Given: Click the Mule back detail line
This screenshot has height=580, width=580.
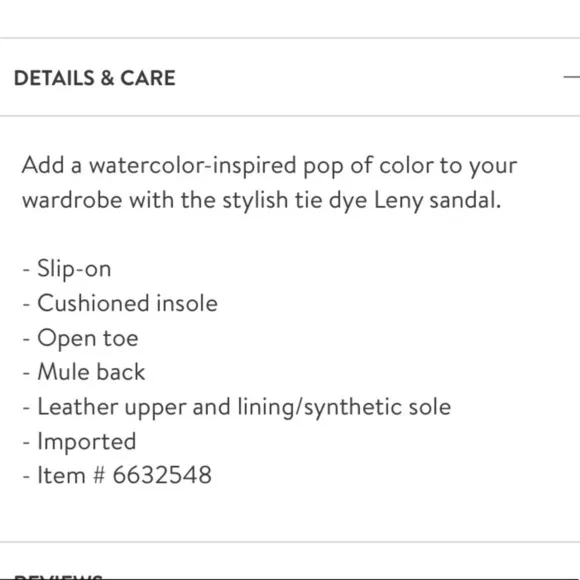Looking at the screenshot, I should [84, 372].
